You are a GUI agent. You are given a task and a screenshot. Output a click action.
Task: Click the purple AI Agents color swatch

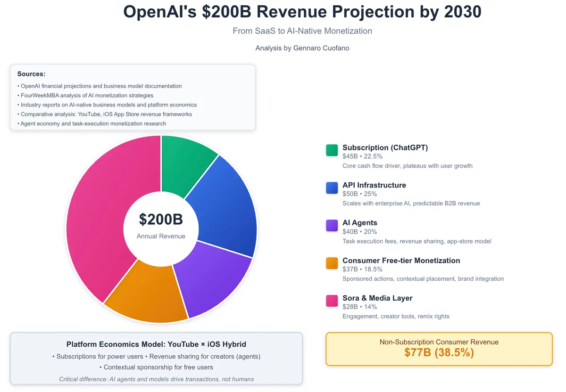pos(332,225)
